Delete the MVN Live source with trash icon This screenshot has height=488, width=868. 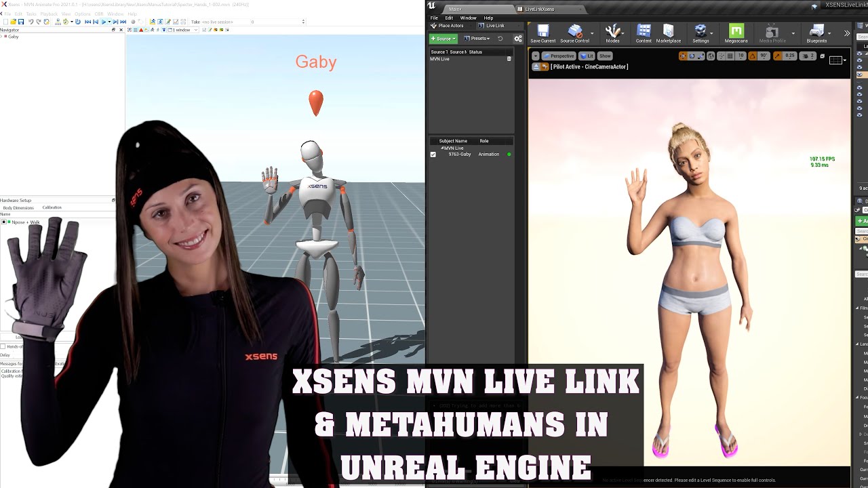click(x=509, y=59)
